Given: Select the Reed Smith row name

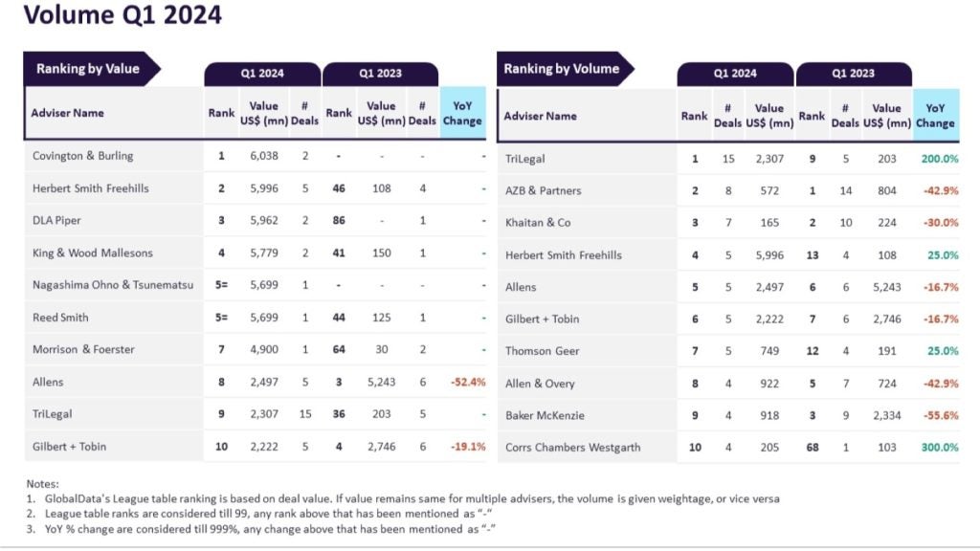Looking at the screenshot, I should pos(60,318).
